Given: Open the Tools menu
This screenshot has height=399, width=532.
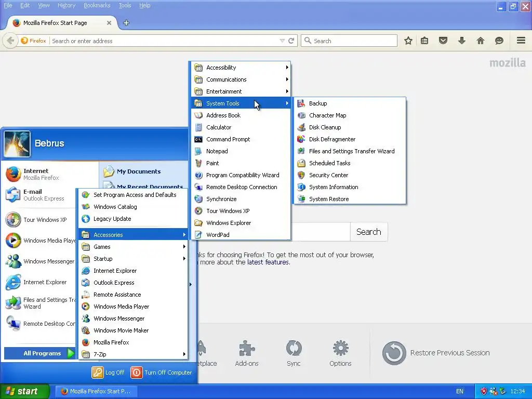Looking at the screenshot, I should (125, 5).
